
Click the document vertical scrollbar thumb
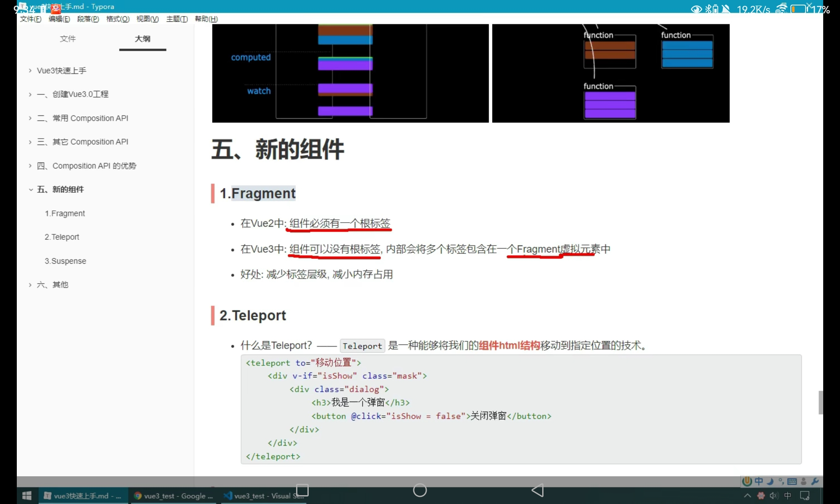[820, 402]
